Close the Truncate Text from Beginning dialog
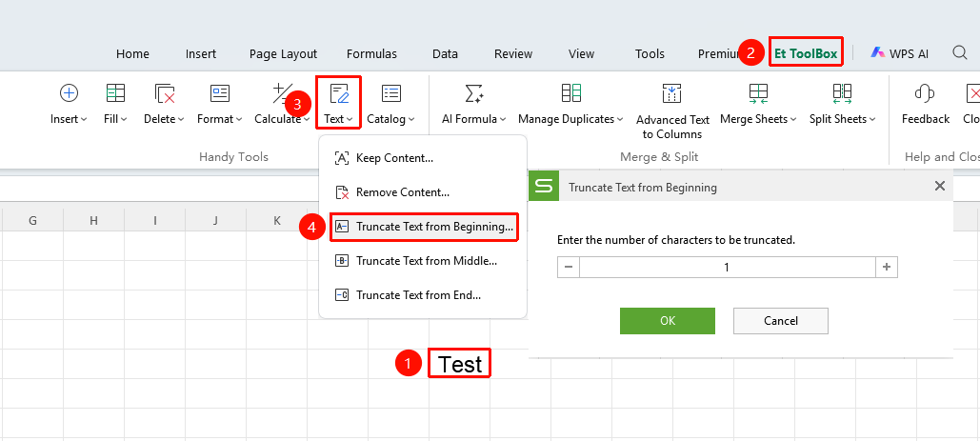The width and height of the screenshot is (980, 441). pyautogui.click(x=939, y=186)
